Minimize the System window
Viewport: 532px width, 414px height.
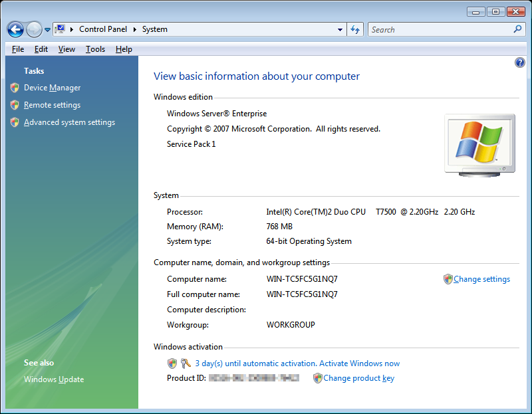tap(476, 12)
